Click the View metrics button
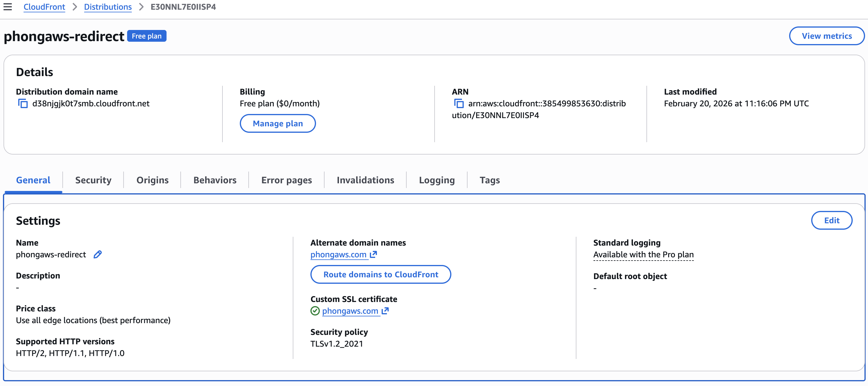 827,36
